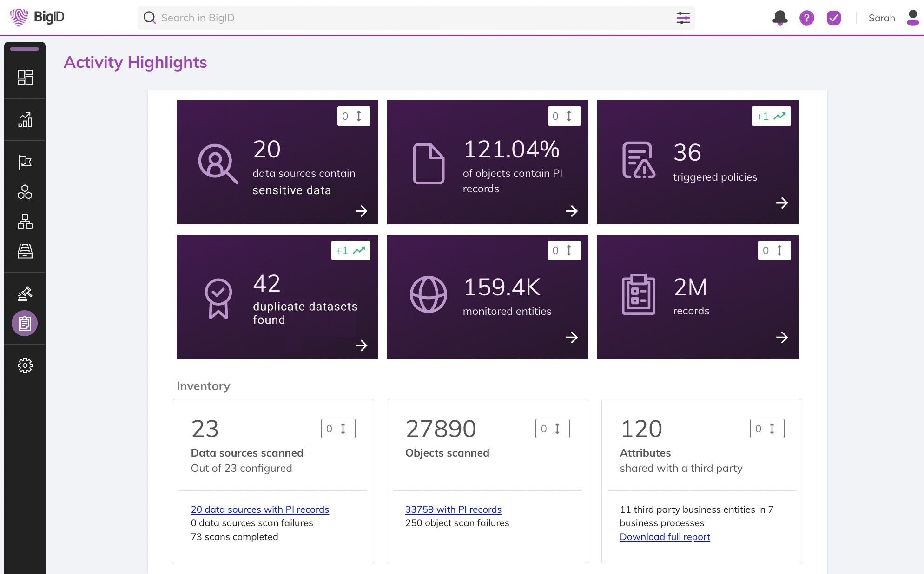Open the 20 data sources with PI records link
The height and width of the screenshot is (574, 924).
tap(260, 509)
